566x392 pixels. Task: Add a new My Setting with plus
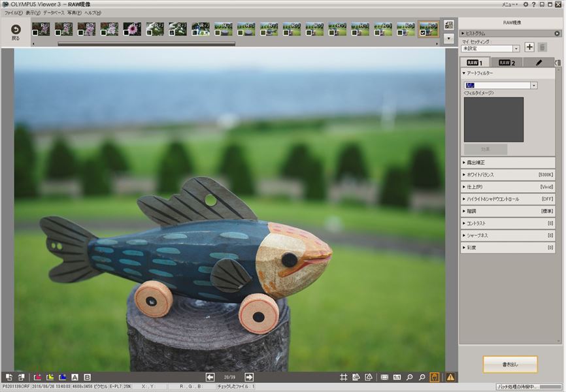click(x=529, y=47)
